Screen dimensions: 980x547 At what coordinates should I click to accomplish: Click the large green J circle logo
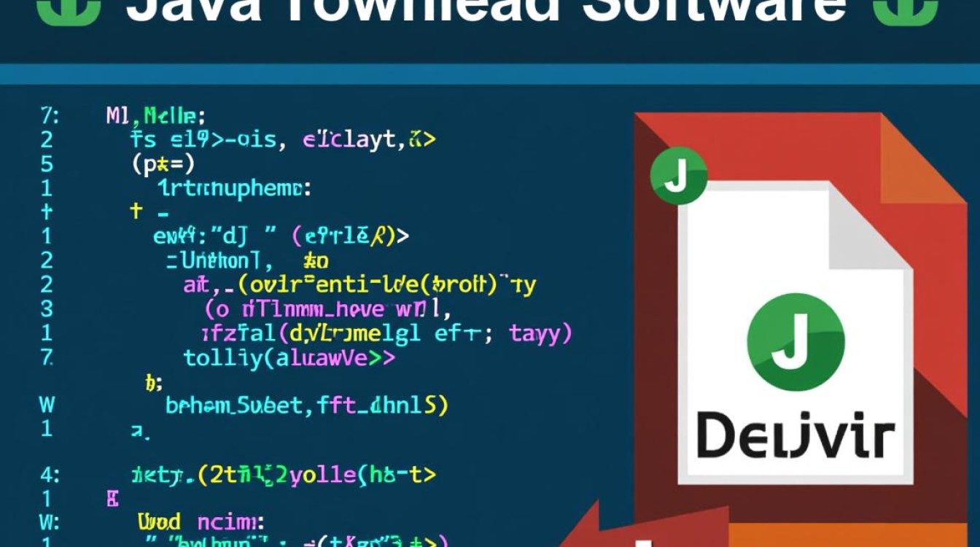pos(796,341)
